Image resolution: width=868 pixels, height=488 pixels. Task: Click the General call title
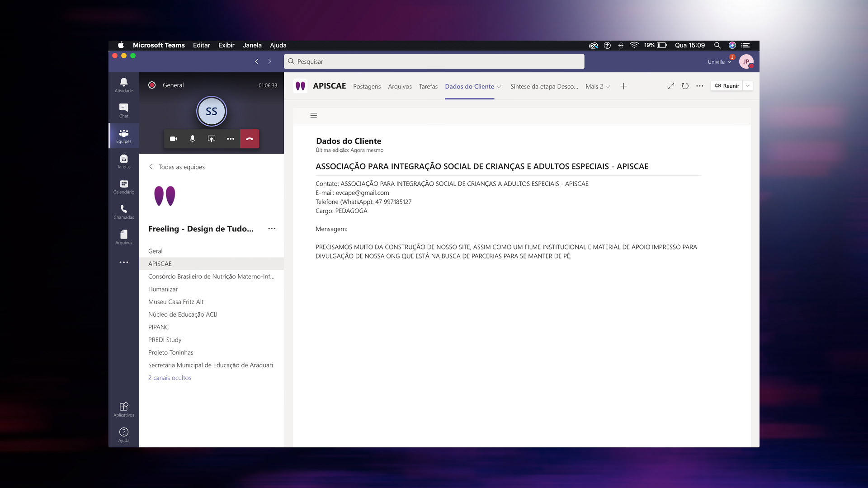tap(173, 85)
